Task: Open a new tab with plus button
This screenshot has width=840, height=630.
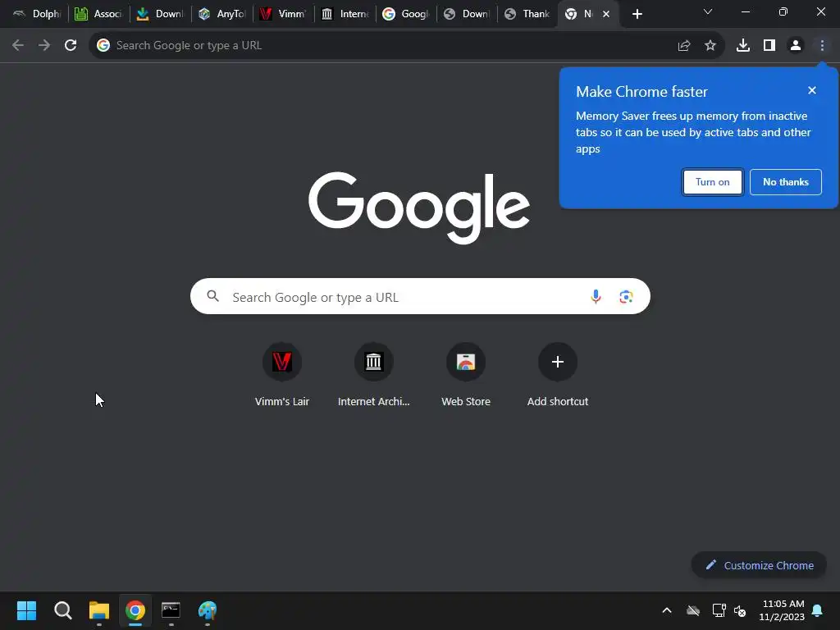Action: pyautogui.click(x=637, y=14)
